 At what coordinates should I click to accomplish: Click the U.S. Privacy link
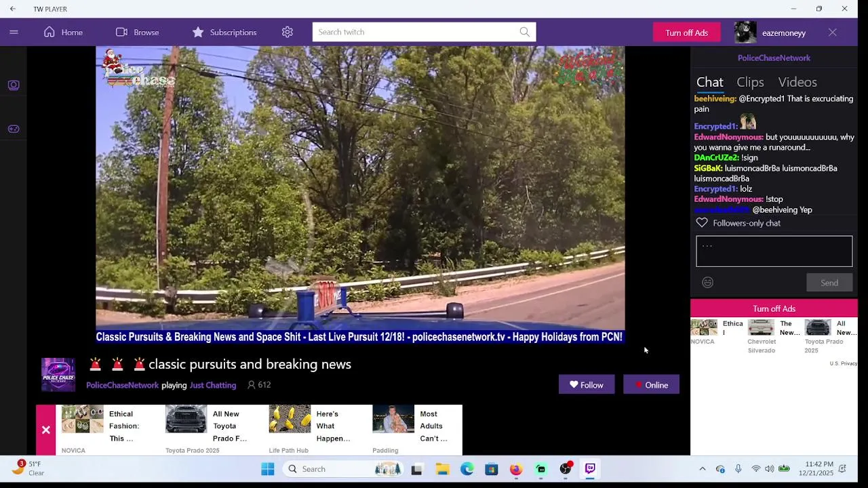(x=844, y=363)
